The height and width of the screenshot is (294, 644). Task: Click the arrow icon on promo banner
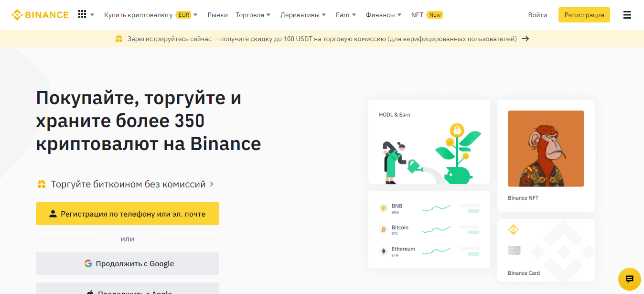(526, 39)
